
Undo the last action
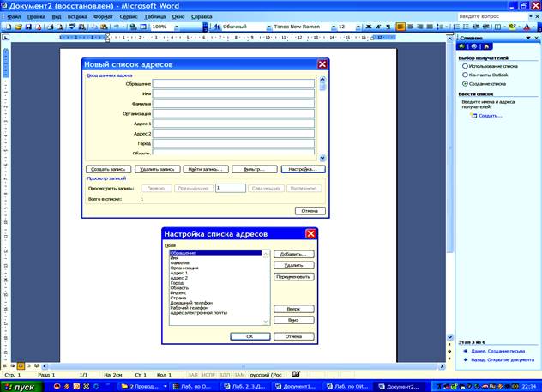click(116, 27)
